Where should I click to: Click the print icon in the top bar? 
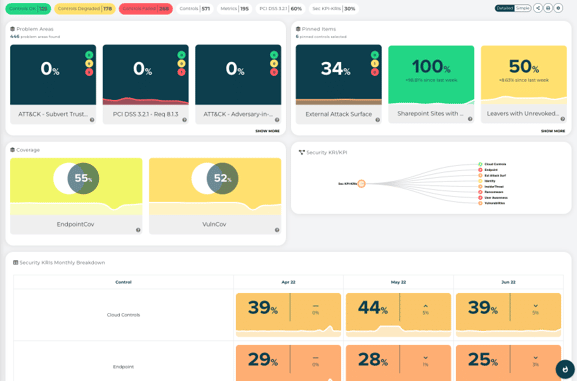coord(548,8)
